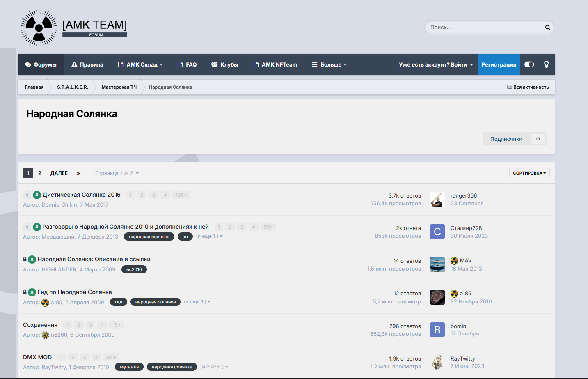Open the Клубы menu item
This screenshot has width=588, height=379.
pyautogui.click(x=224, y=64)
